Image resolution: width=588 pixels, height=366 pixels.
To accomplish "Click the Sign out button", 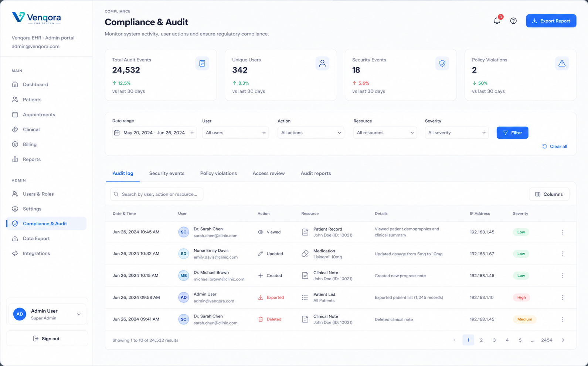I will coord(47,339).
